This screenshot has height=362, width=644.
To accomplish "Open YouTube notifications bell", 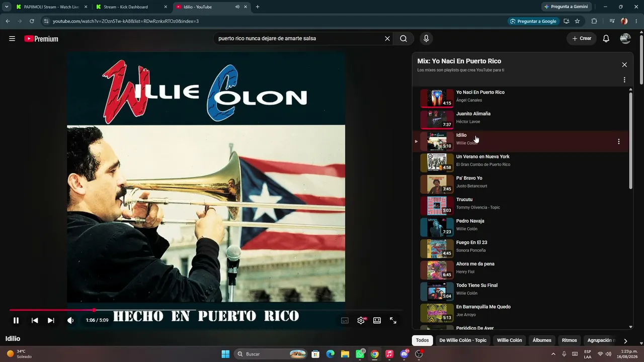I will pos(606,39).
